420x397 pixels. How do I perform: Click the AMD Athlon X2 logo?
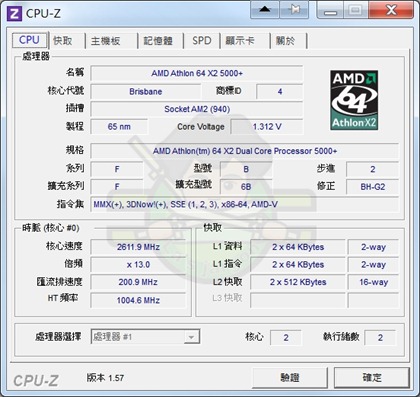tap(354, 100)
